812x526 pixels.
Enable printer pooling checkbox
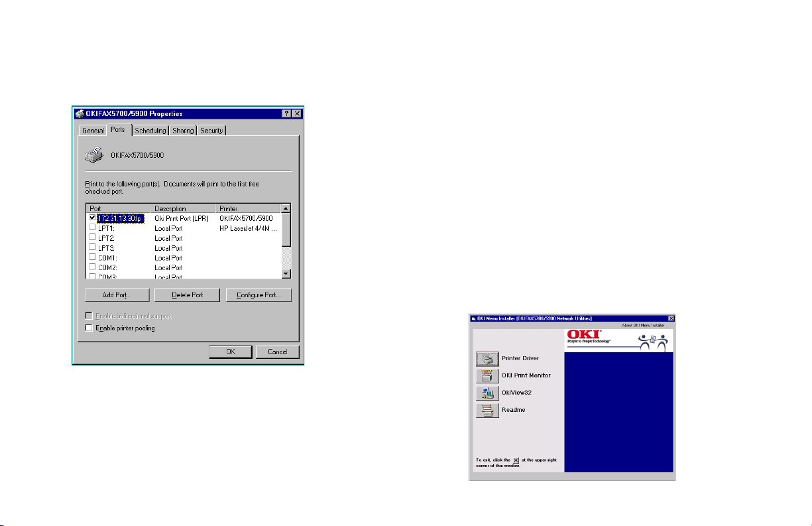click(x=89, y=328)
